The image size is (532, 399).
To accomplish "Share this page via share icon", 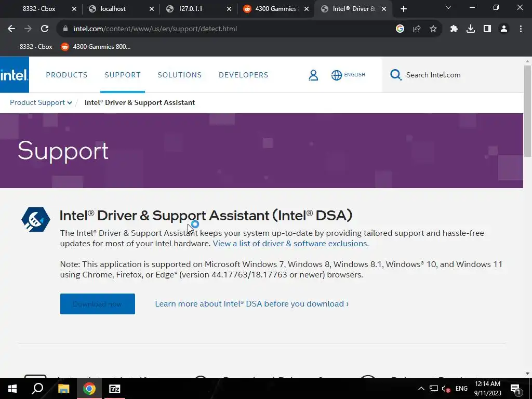I will (x=417, y=29).
